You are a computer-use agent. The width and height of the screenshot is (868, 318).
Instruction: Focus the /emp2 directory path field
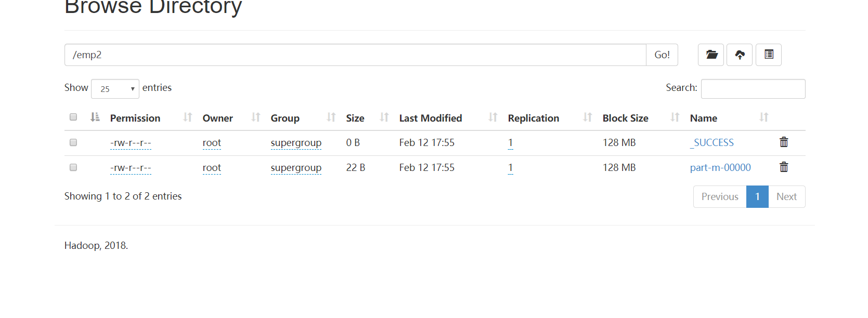click(355, 55)
